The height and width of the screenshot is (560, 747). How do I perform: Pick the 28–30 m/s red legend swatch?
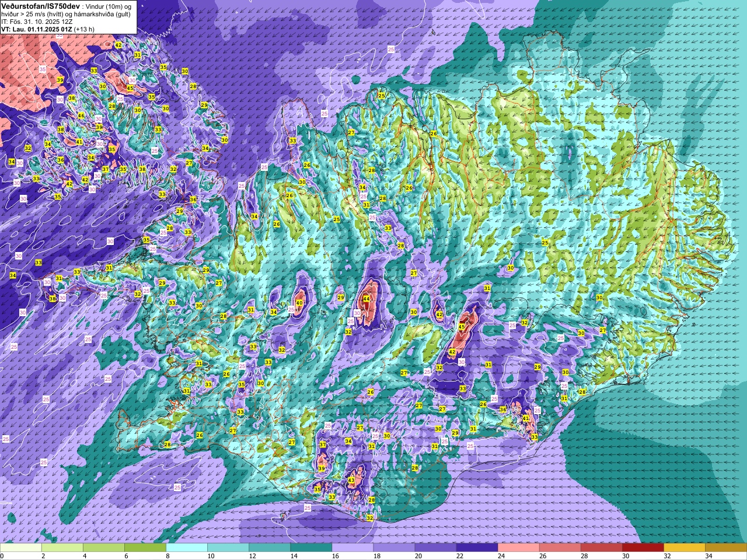(x=601, y=548)
